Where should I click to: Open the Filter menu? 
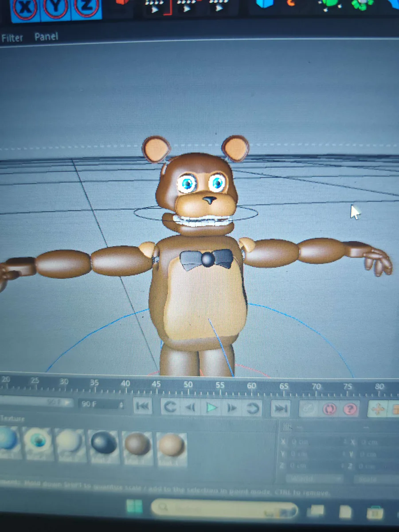pos(12,38)
